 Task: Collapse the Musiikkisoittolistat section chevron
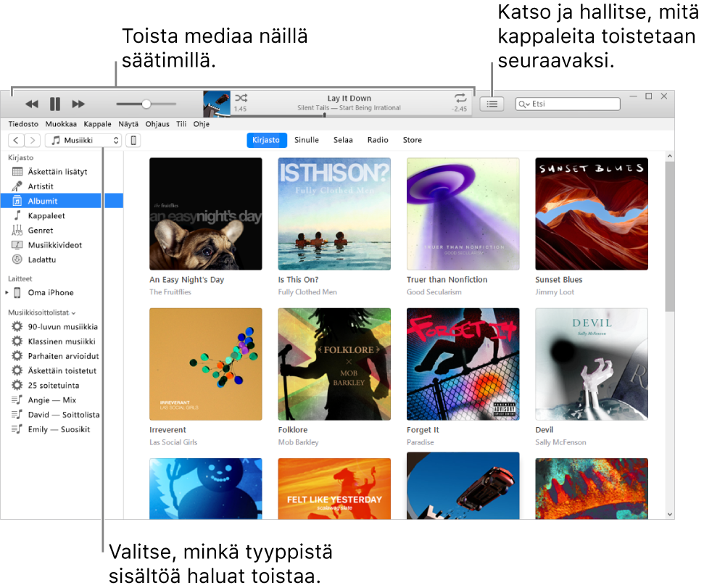tap(74, 313)
